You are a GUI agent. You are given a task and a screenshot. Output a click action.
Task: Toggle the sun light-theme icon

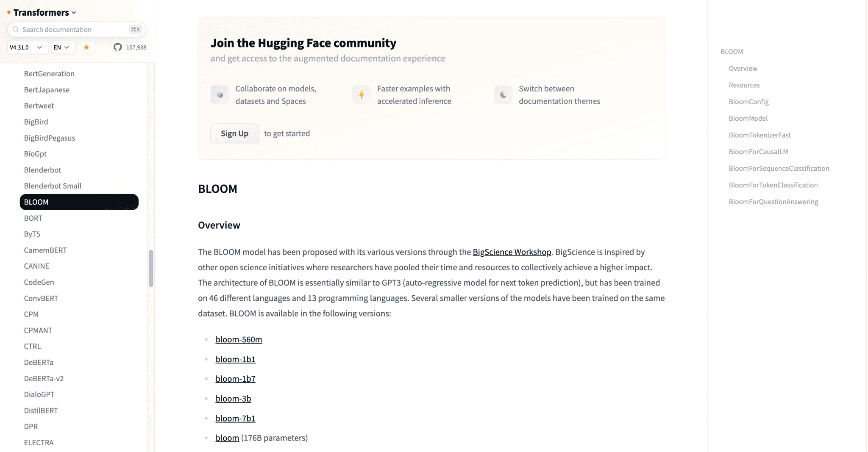(x=86, y=47)
